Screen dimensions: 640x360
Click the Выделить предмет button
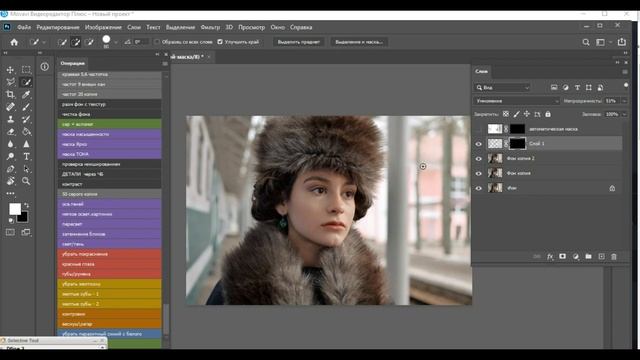point(299,42)
